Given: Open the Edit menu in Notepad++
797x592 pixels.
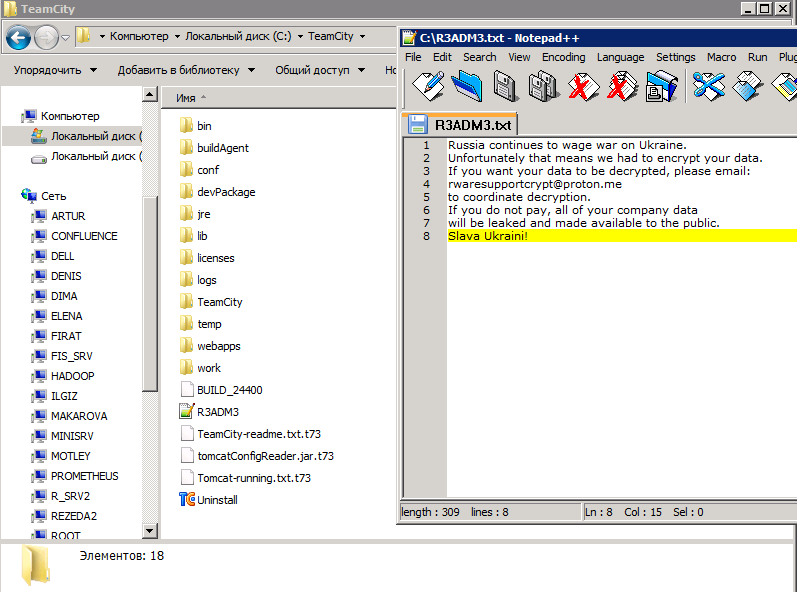Looking at the screenshot, I should (x=442, y=57).
